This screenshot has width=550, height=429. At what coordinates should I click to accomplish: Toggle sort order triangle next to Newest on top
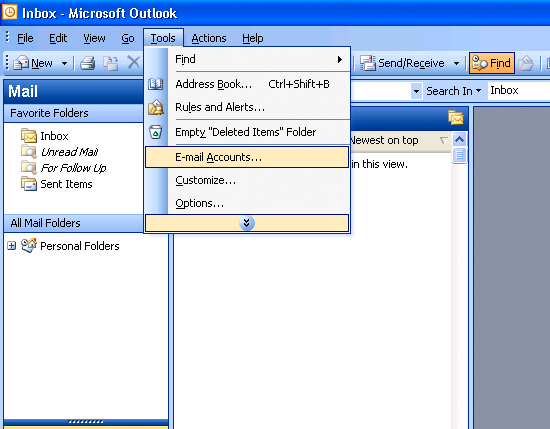coord(443,141)
